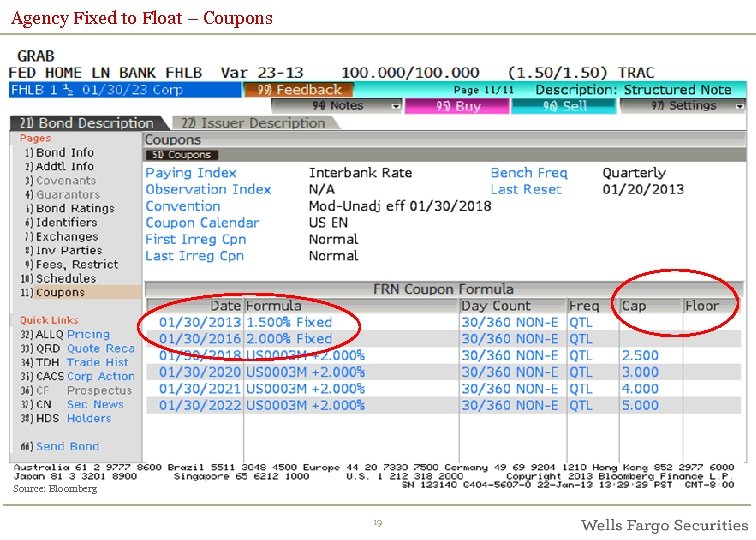756x540 pixels.
Task: Open the 94) Notes dropdown
Action: pos(337,106)
